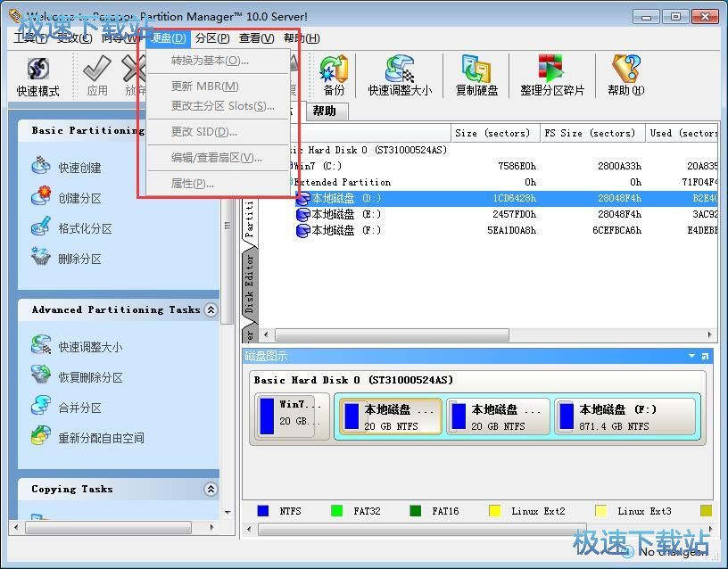Viewport: 728px width, 569px height.
Task: Launch 整理分区碎片 defragment toolbar icon
Action: coord(551,68)
